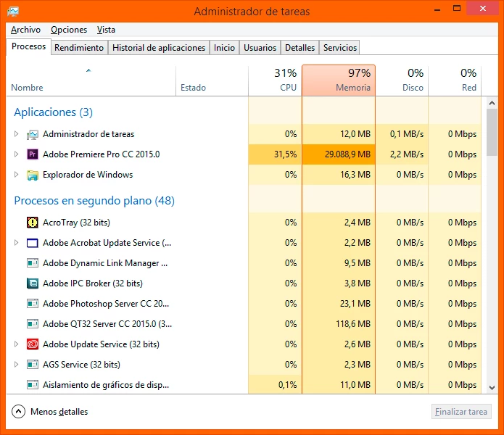Click the Finalizar tarea button
504x435 pixels.
click(461, 412)
